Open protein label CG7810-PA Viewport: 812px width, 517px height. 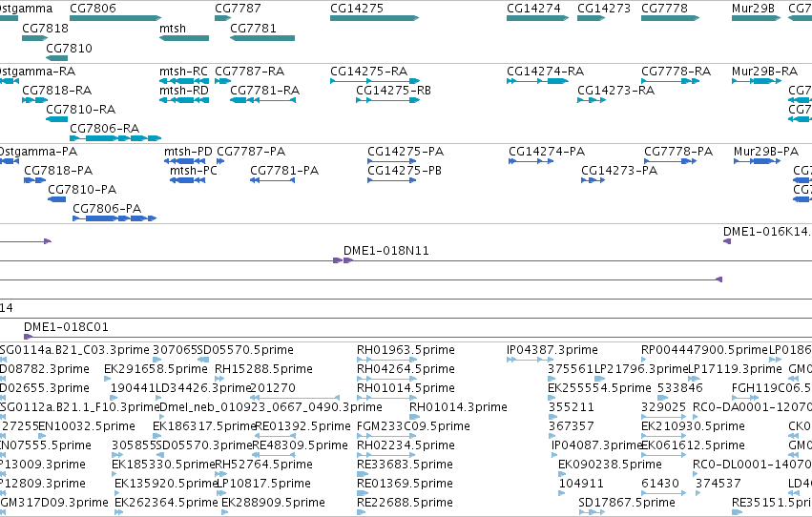pyautogui.click(x=82, y=190)
